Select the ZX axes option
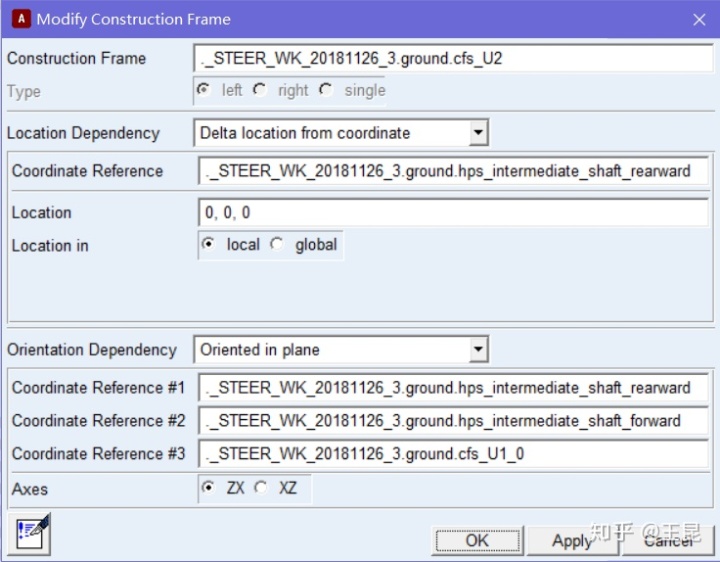This screenshot has height=562, width=720. 209,488
